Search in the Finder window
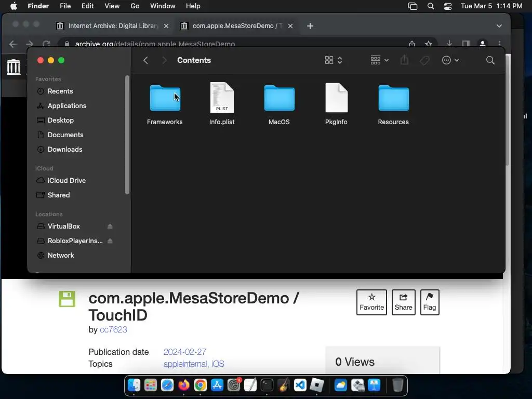The width and height of the screenshot is (532, 399). pos(490,60)
